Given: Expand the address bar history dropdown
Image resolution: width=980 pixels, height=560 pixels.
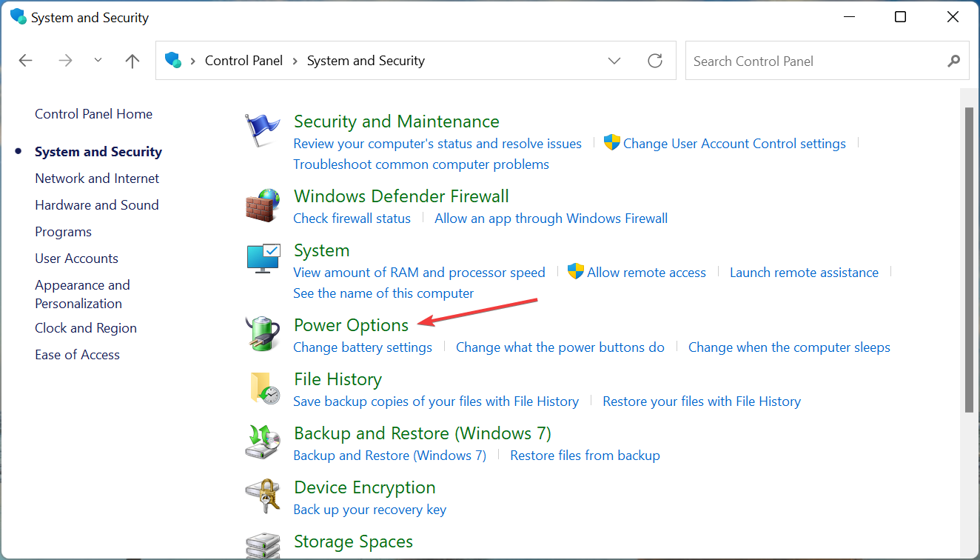Looking at the screenshot, I should point(614,61).
